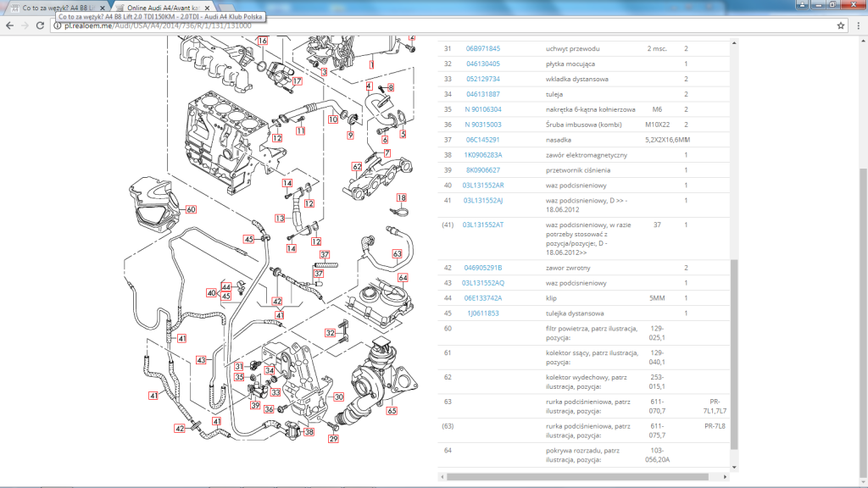Click parts table scroll-up arrow
Screen dimensions: 868x488
(734, 42)
